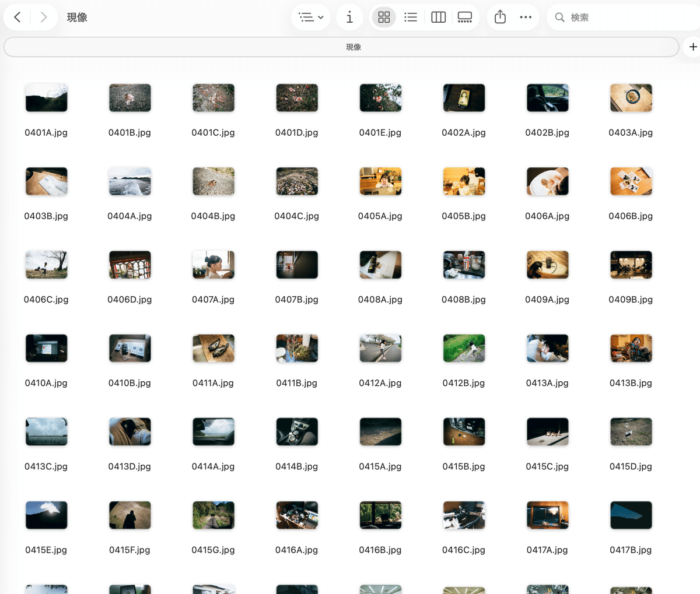Select thumbnail of 0413C.jpg

coord(46,431)
